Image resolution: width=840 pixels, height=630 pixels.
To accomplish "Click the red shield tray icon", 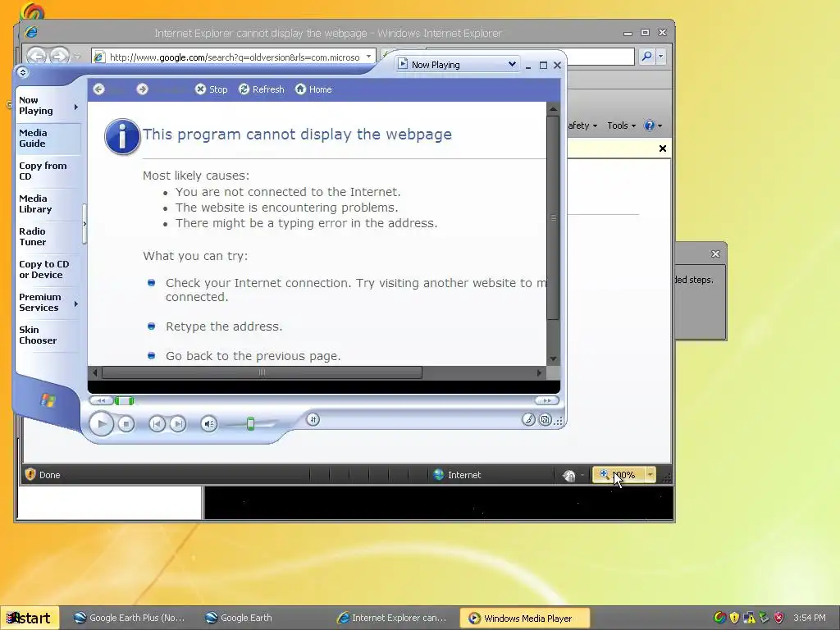I will click(x=779, y=618).
